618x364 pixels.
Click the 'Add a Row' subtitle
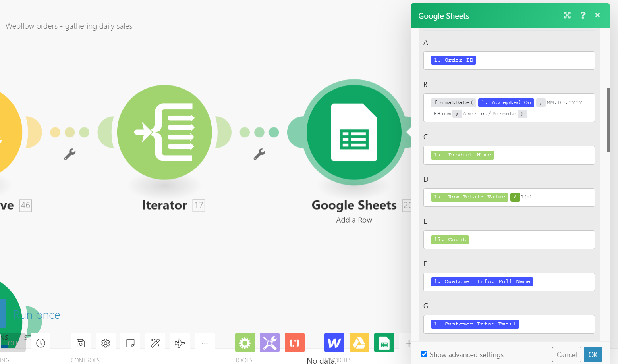point(354,220)
